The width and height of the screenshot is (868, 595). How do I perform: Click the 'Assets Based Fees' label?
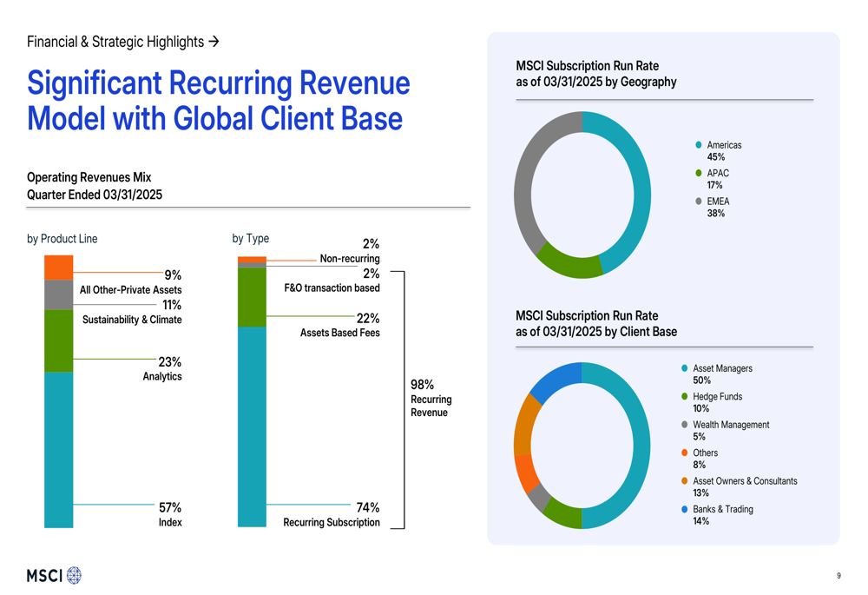tap(340, 333)
